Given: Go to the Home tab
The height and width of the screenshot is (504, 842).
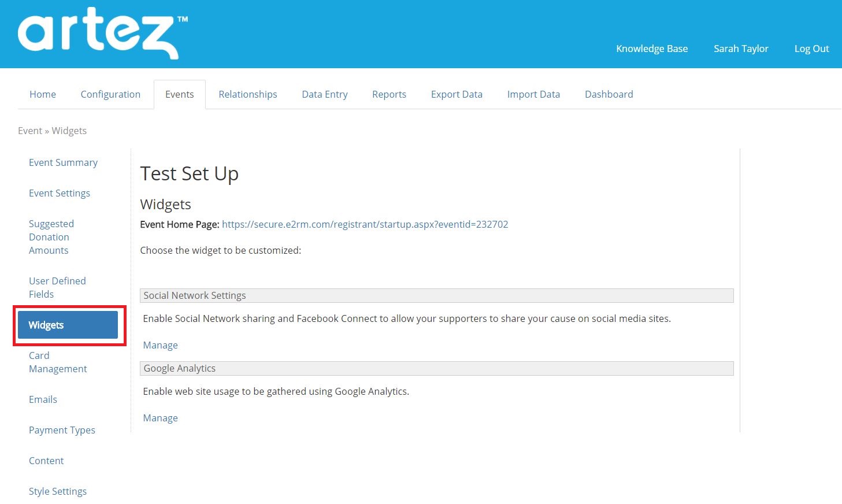Looking at the screenshot, I should pos(43,94).
